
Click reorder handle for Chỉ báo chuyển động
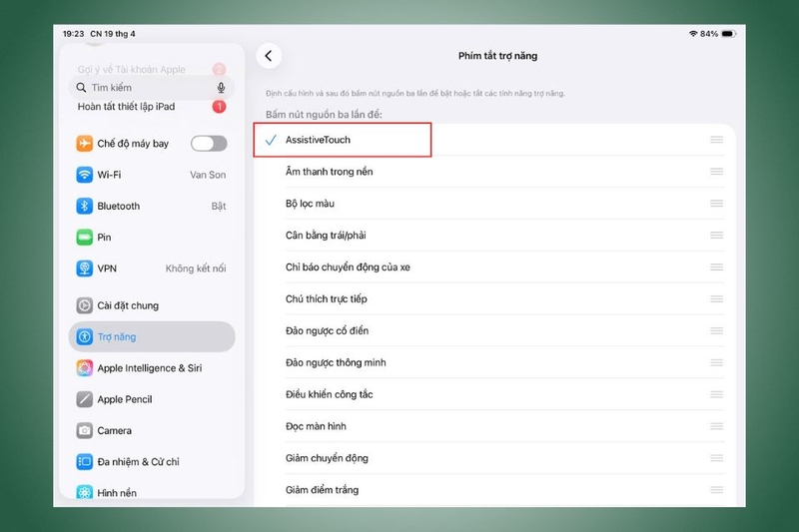click(x=717, y=266)
